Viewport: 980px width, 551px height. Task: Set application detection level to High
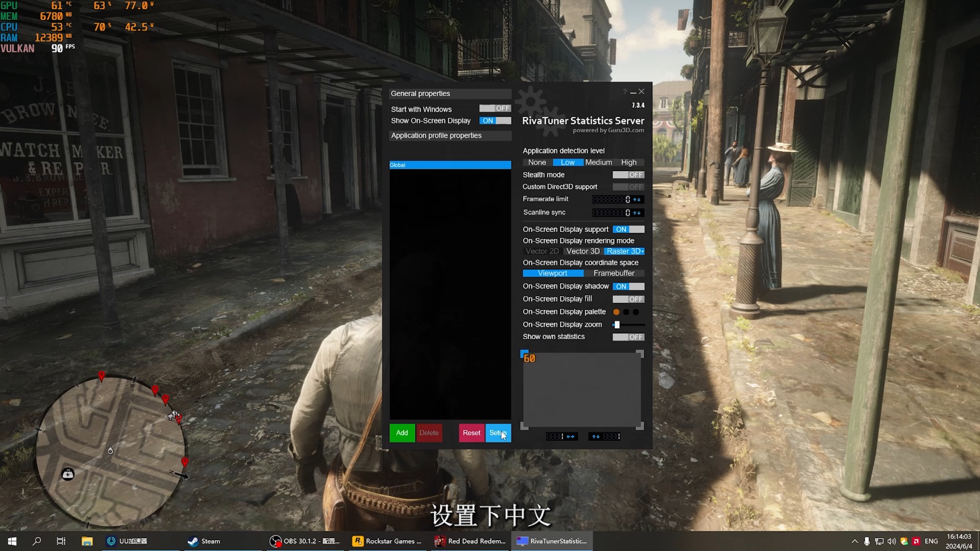tap(629, 162)
